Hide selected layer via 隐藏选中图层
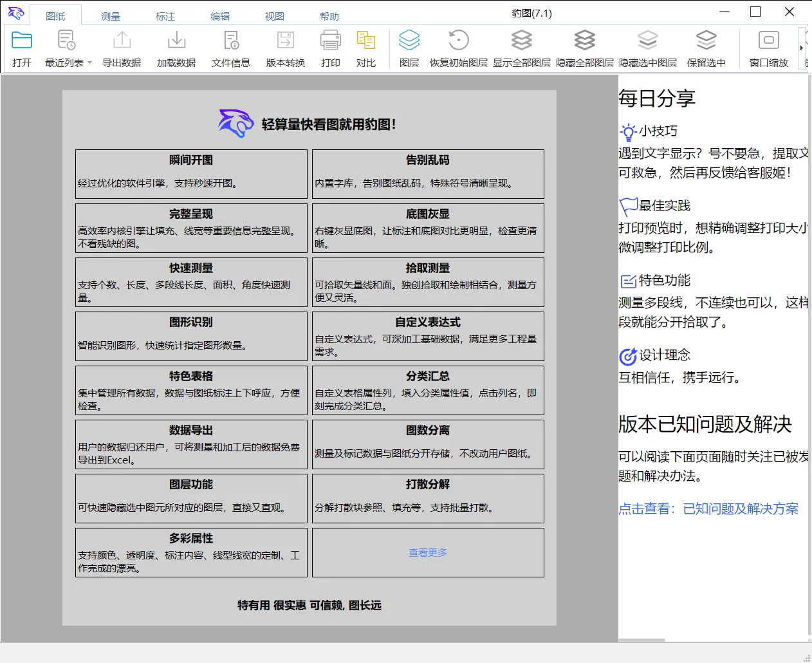 coord(648,41)
